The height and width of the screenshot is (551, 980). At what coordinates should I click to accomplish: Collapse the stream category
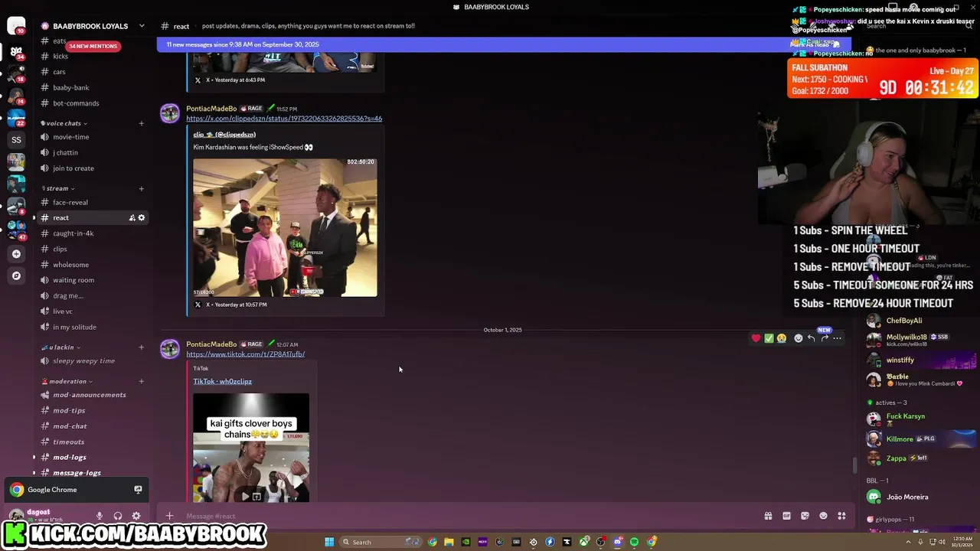(x=57, y=188)
